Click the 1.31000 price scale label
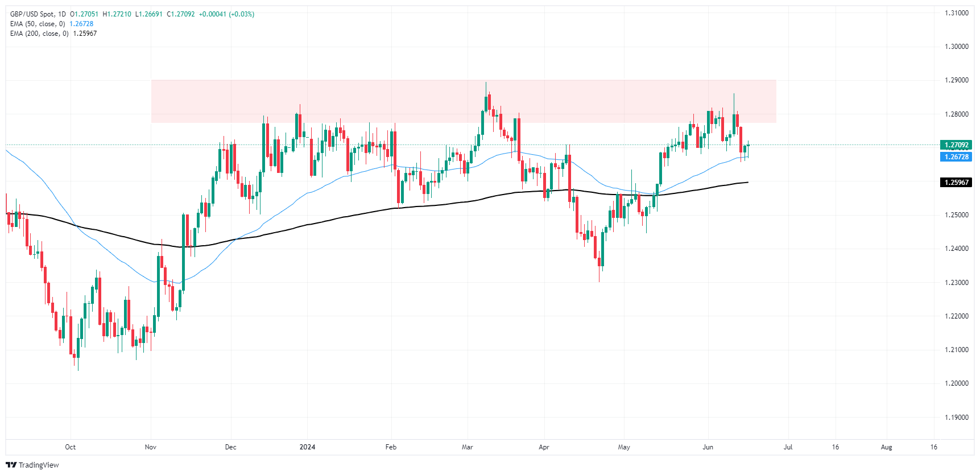The image size is (980, 475). pos(956,13)
